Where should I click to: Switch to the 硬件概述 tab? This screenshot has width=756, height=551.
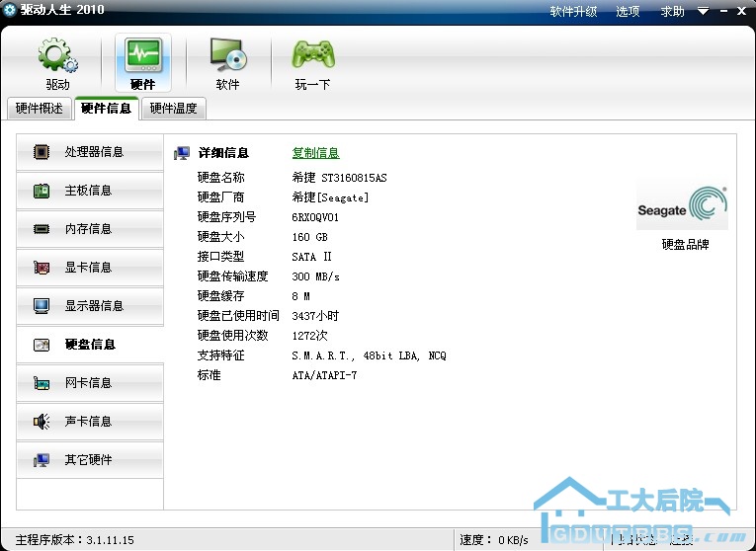(40, 109)
